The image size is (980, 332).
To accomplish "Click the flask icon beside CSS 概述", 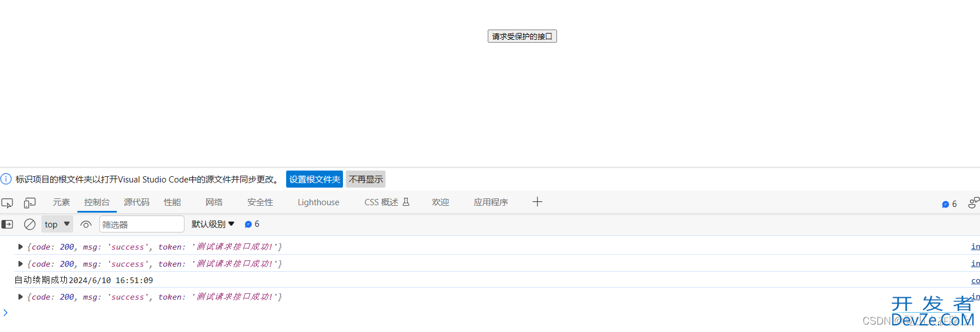I will click(406, 202).
